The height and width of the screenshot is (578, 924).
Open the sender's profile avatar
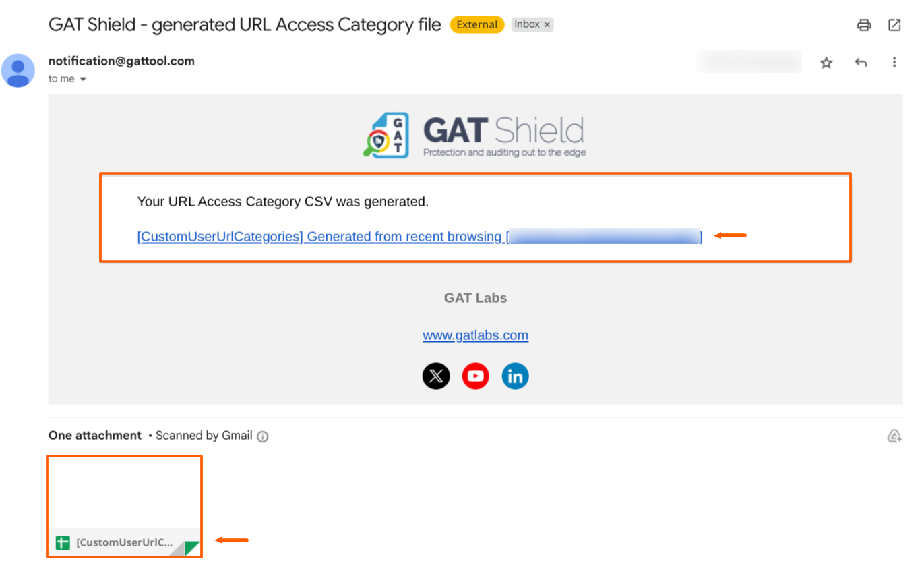(18, 70)
